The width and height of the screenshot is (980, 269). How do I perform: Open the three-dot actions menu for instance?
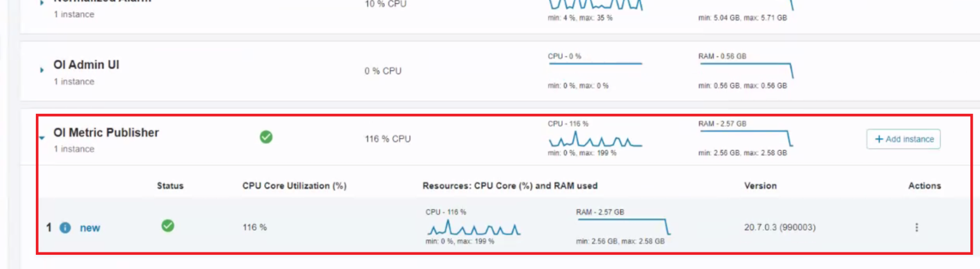point(916,227)
